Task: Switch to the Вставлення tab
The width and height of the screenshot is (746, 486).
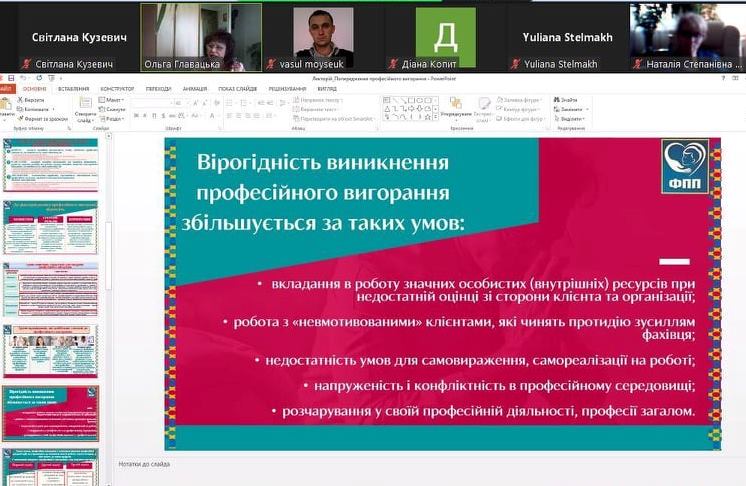Action: (x=73, y=88)
